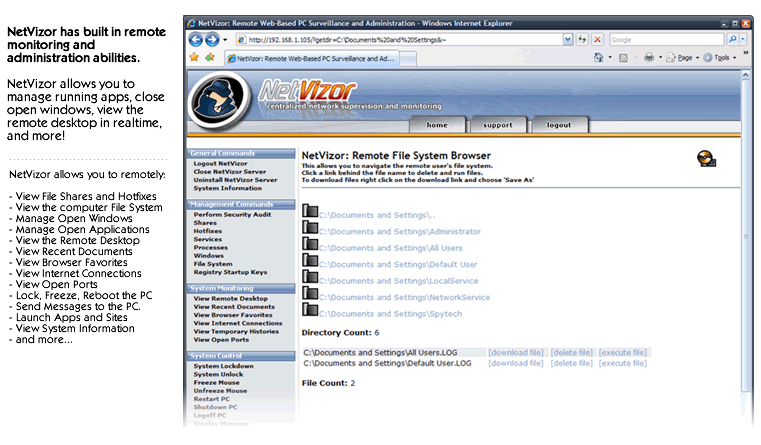Click the red Stop loading icon
This screenshot has width=761, height=445.
597,39
